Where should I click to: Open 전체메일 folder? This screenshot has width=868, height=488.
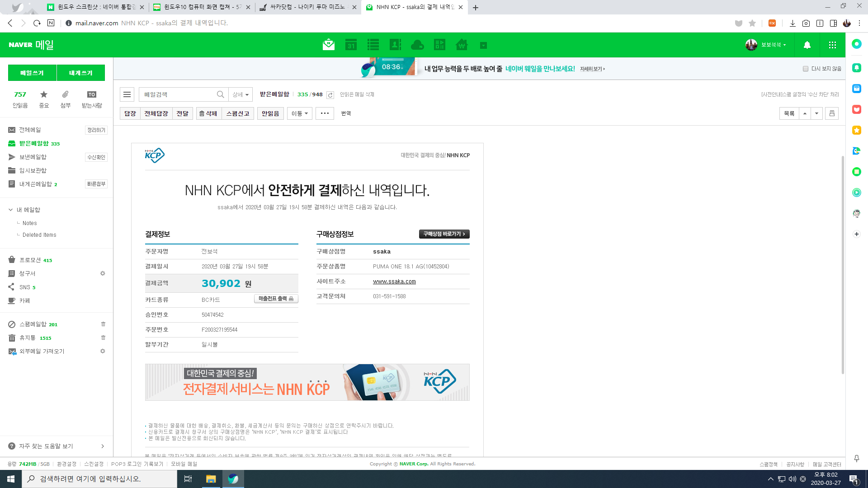coord(30,130)
